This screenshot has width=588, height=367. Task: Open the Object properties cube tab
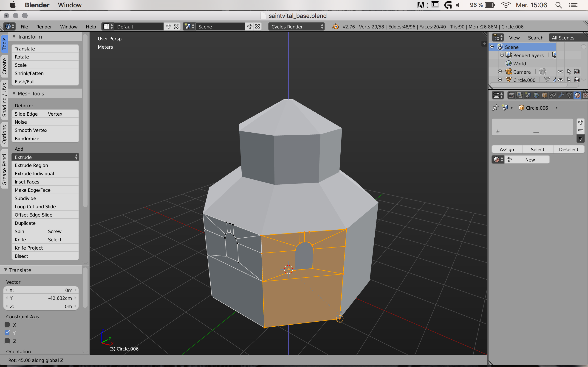tap(544, 95)
